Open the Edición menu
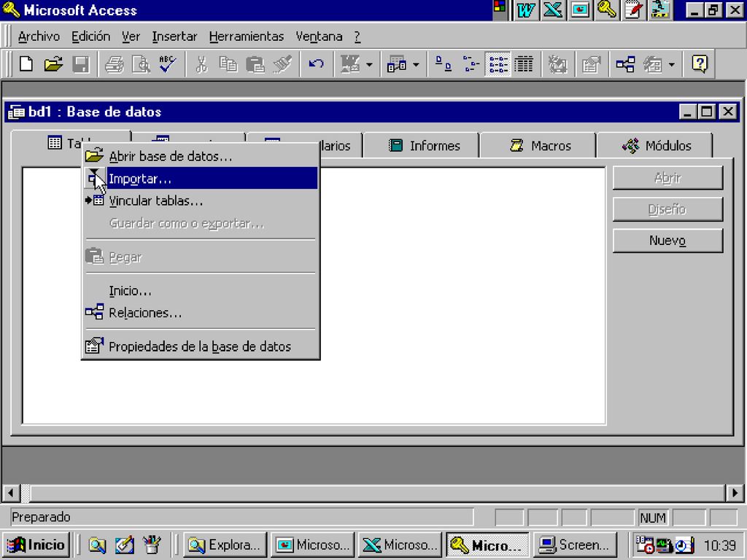This screenshot has height=560, width=747. coord(90,36)
